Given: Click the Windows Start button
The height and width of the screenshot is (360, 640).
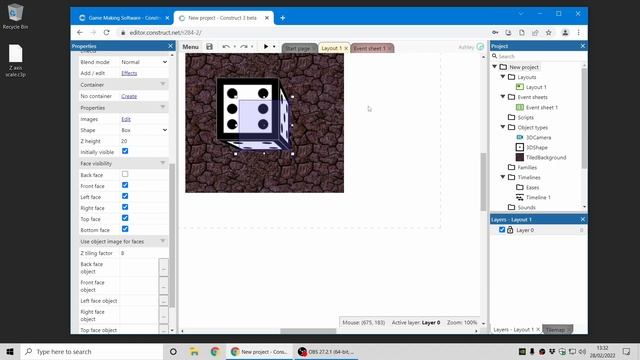Looking at the screenshot, I should click(10, 351).
